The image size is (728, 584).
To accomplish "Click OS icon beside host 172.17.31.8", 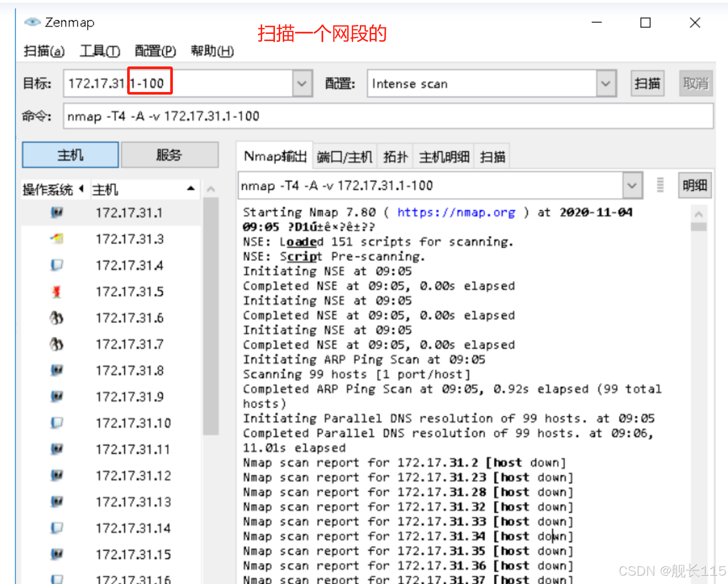I will pyautogui.click(x=57, y=370).
